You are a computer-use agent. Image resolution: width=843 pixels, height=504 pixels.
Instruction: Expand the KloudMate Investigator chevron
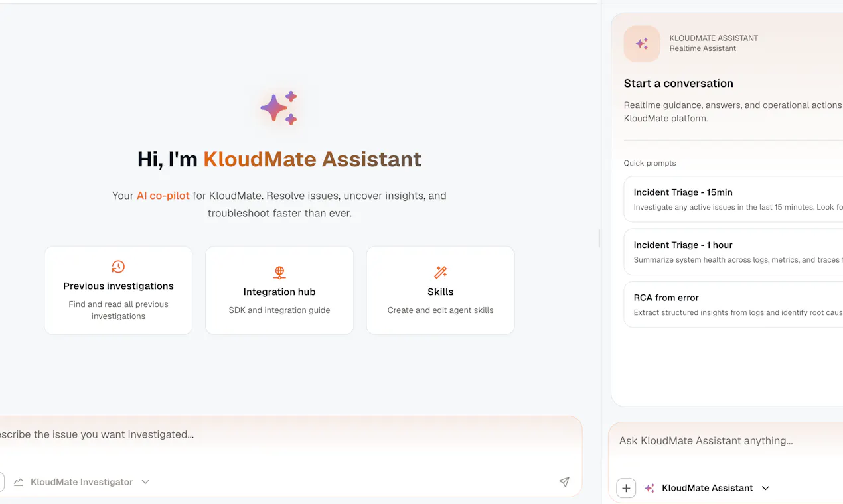[145, 482]
